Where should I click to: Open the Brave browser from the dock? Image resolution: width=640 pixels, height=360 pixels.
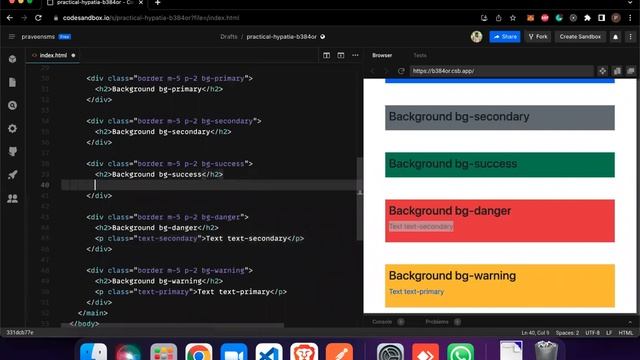coord(304,352)
